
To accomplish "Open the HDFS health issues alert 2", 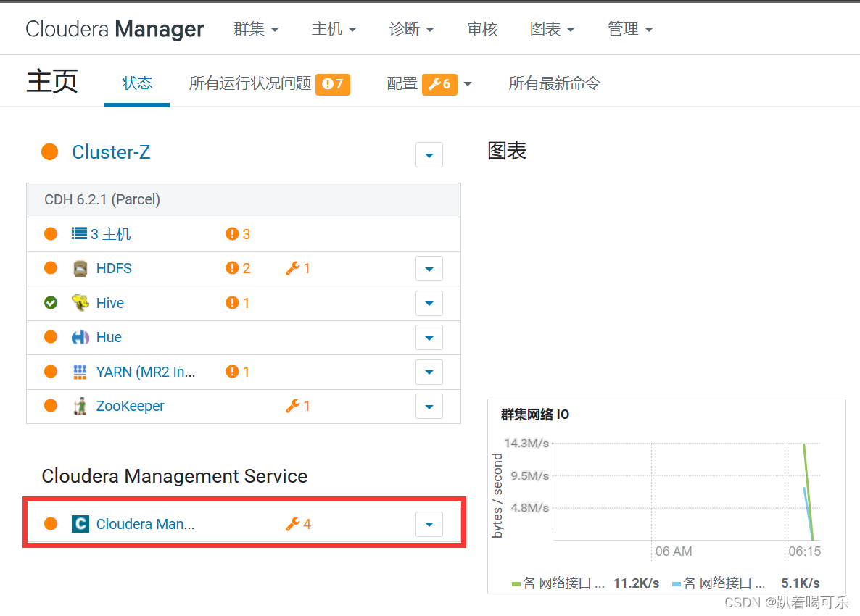I will click(238, 268).
